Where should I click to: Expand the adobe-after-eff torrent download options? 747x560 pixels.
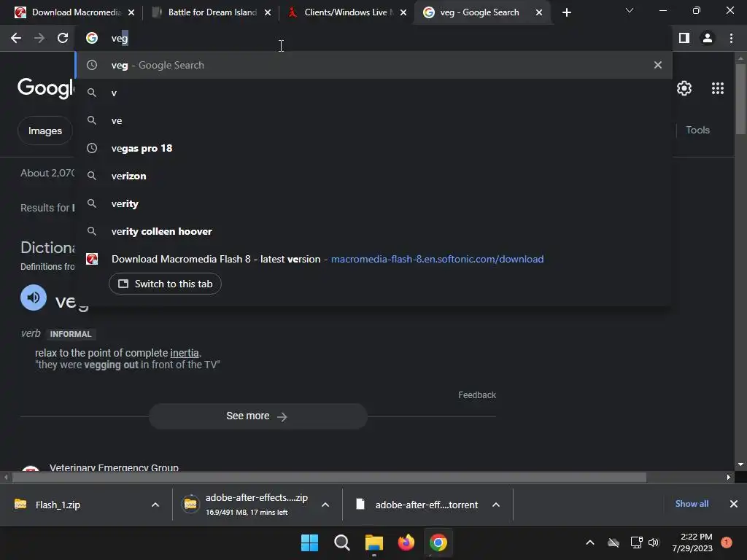point(496,505)
